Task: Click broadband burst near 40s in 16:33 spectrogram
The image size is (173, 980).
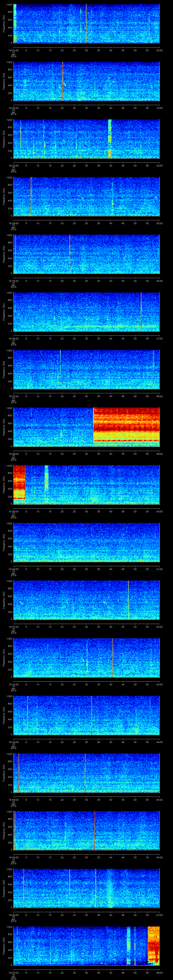Action: click(110, 139)
